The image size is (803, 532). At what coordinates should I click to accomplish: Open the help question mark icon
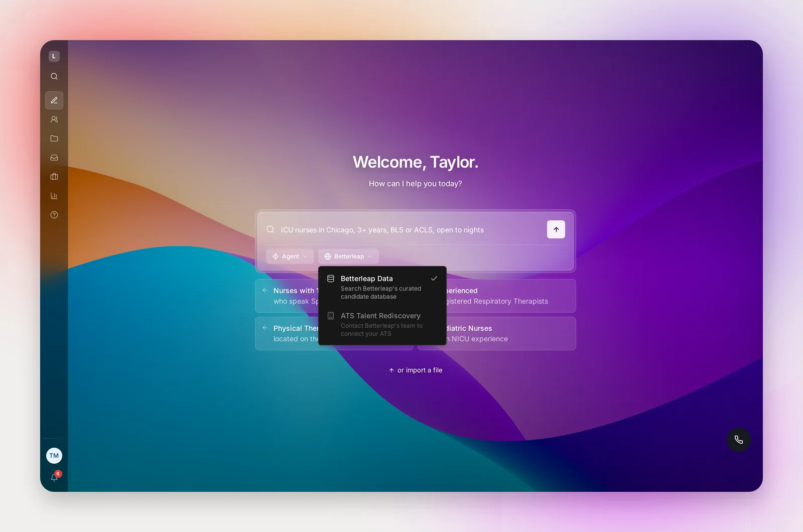point(54,215)
